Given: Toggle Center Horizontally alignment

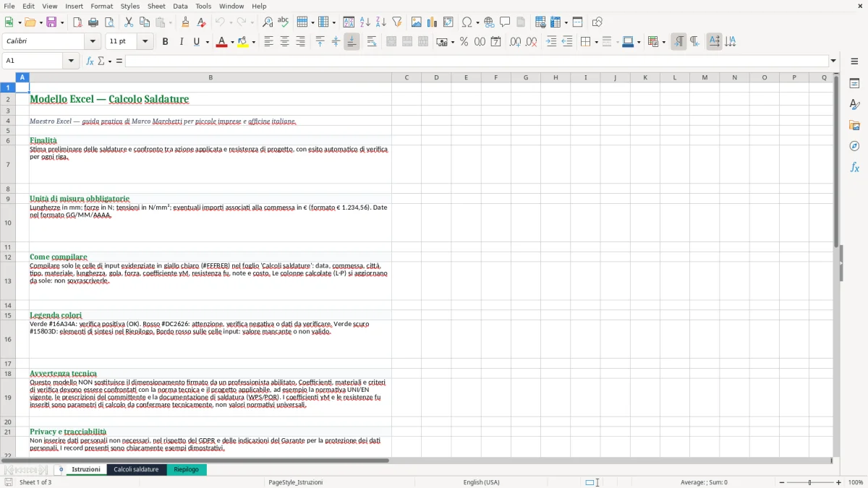Looking at the screenshot, I should pos(284,42).
